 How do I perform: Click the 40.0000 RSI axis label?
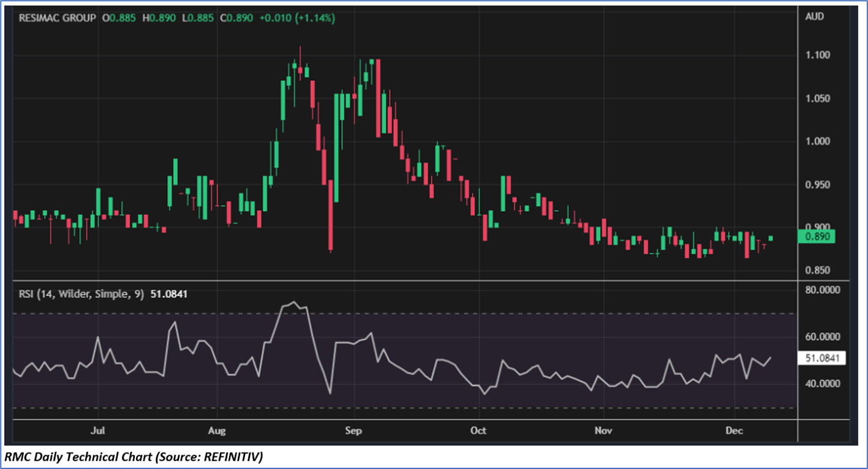823,384
